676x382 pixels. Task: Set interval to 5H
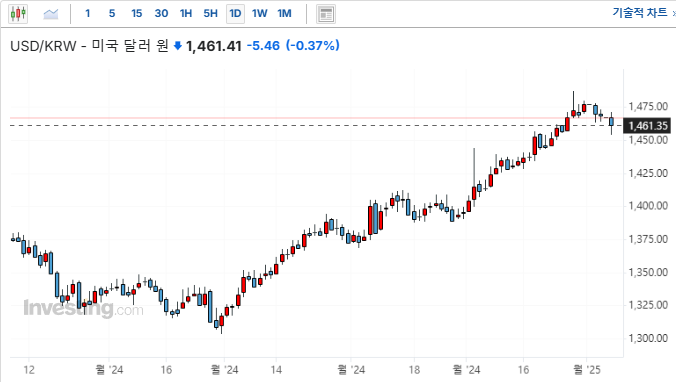coord(210,13)
